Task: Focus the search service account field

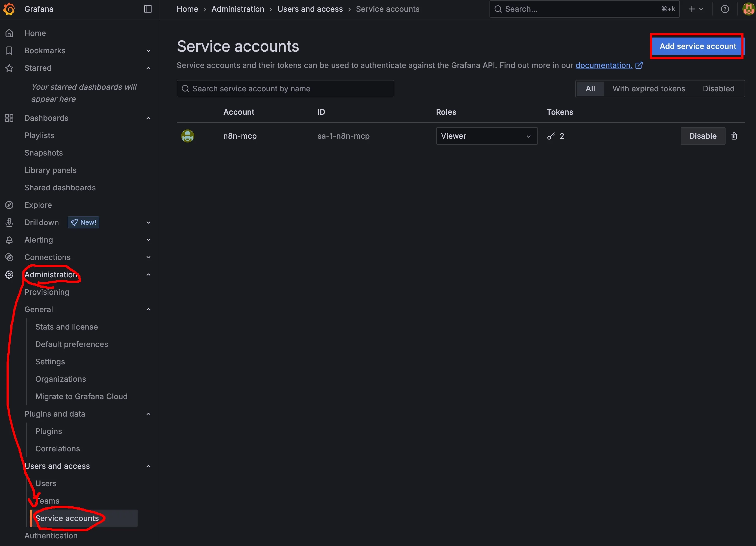Action: click(285, 89)
